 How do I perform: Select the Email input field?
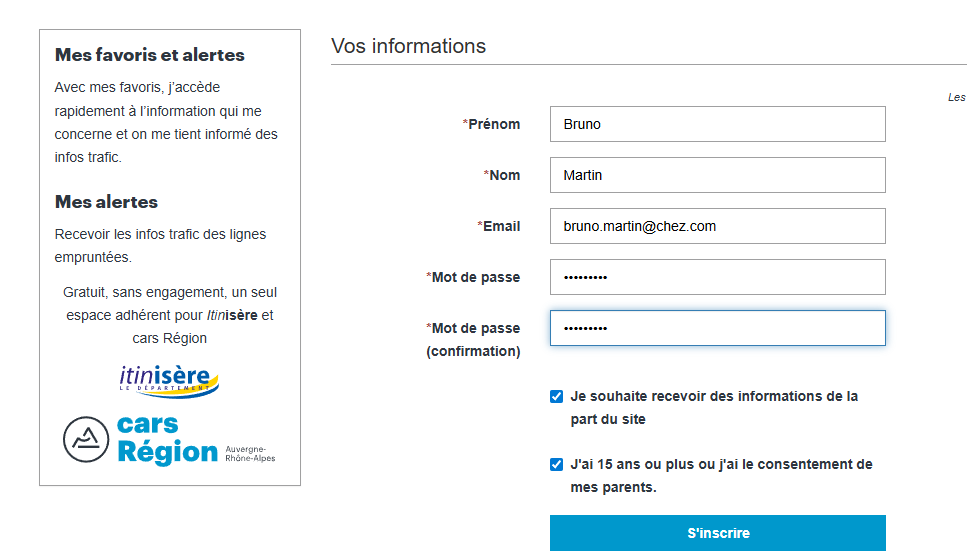(717, 226)
